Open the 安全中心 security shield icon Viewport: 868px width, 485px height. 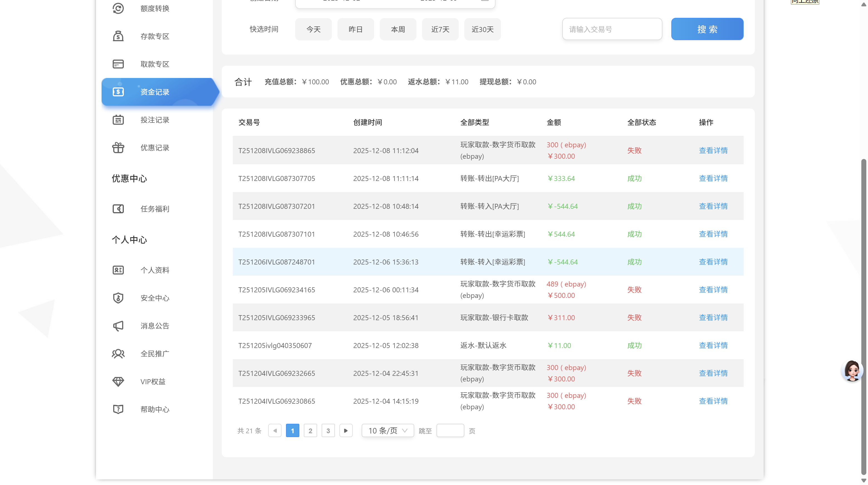[x=118, y=298]
